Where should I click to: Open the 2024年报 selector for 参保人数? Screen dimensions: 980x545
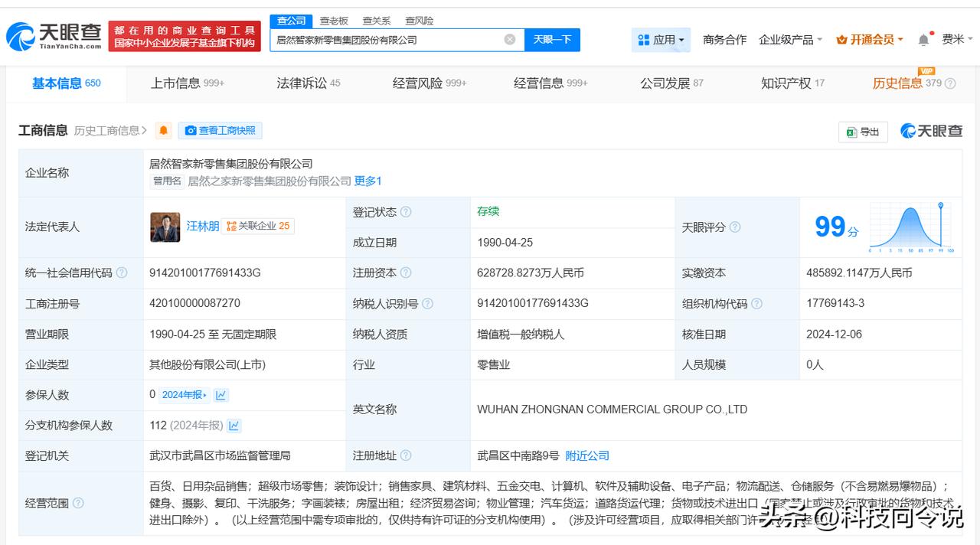point(185,395)
